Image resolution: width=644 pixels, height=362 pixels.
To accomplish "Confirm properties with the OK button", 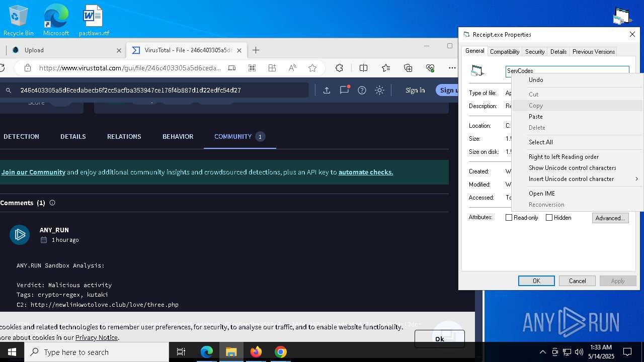I will pos(536,281).
